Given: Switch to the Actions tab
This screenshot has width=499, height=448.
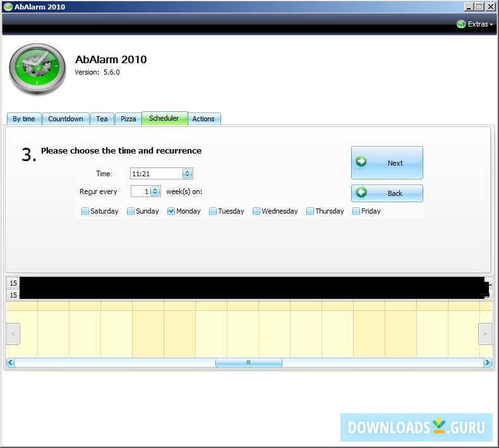Looking at the screenshot, I should click(203, 119).
